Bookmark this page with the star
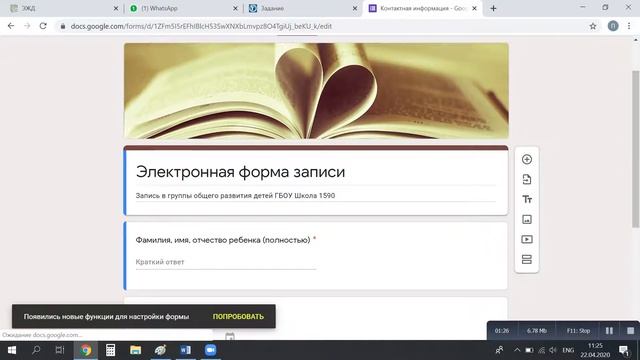The image size is (640, 360). [593, 26]
